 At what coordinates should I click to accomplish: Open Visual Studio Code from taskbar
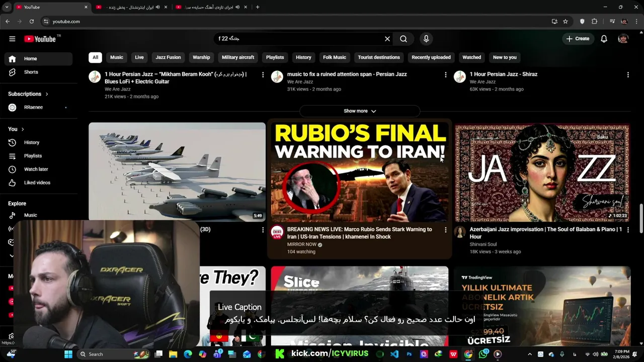tap(394, 354)
